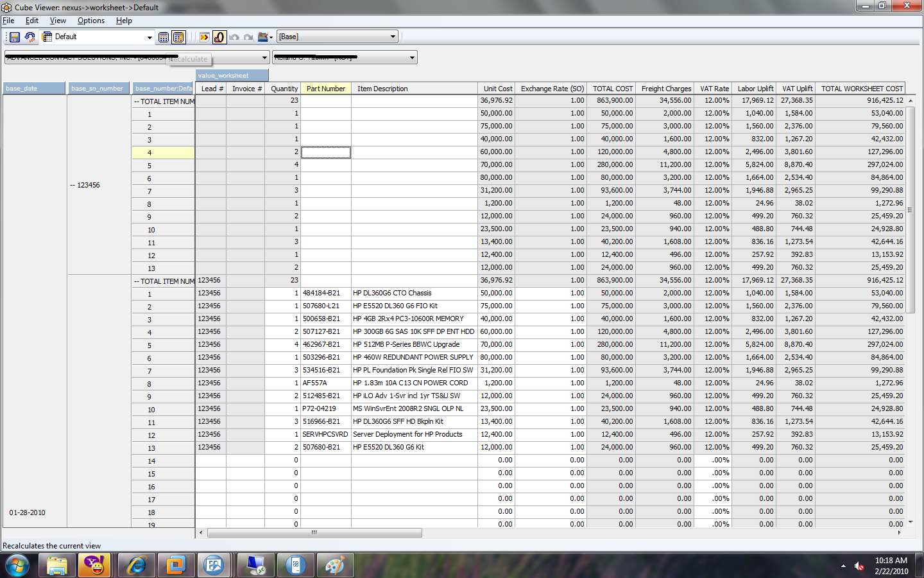Click the 01-28-2010 date row label
Screen dimensions: 924x578
coord(27,512)
